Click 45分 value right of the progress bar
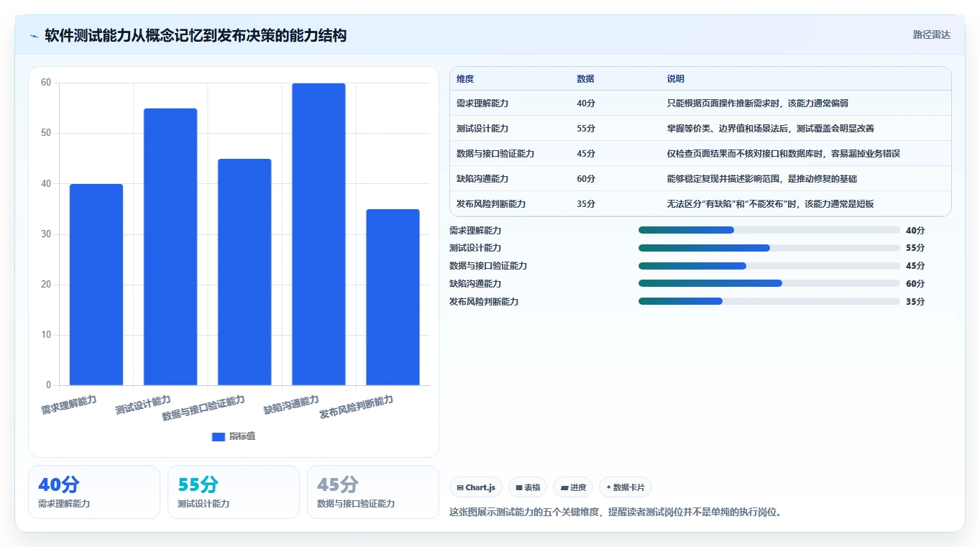This screenshot has height=547, width=980. tap(915, 266)
